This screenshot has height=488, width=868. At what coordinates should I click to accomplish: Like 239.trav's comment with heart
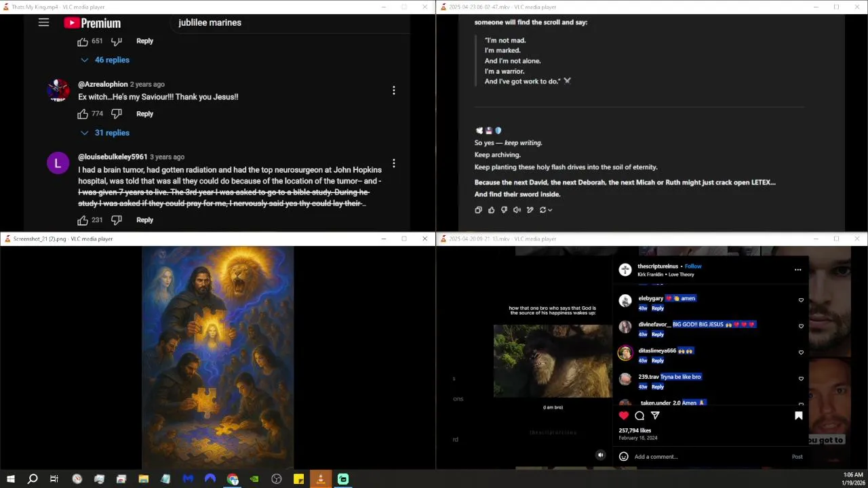point(801,379)
